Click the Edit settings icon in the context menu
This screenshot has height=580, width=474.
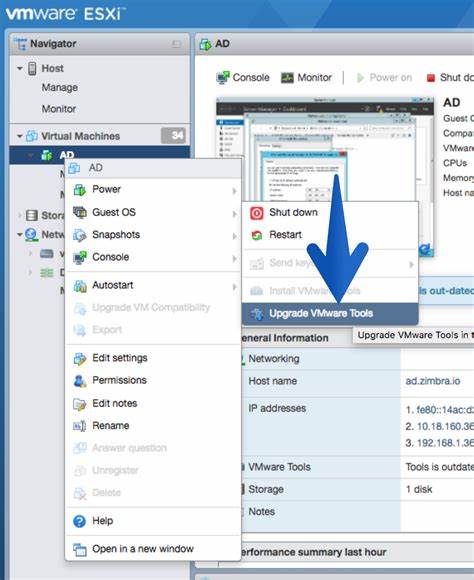click(x=80, y=358)
